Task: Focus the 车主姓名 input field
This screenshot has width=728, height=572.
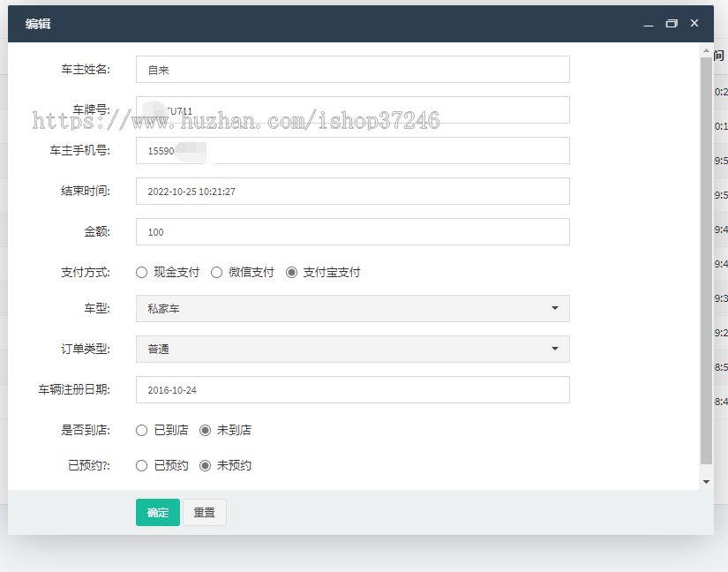Action: (x=353, y=70)
